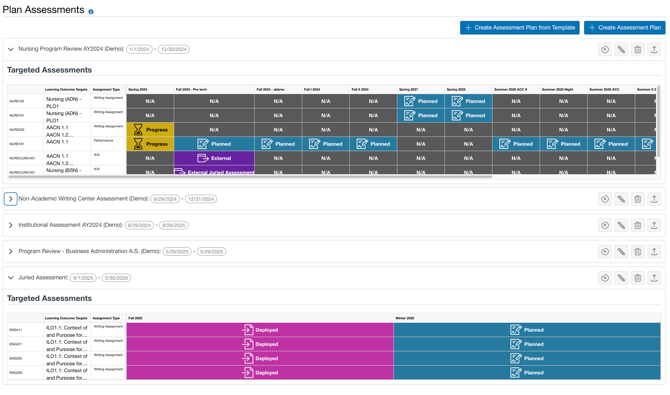Click the Summer 2025 ACC column header
The image size is (670, 395).
tap(611, 89)
